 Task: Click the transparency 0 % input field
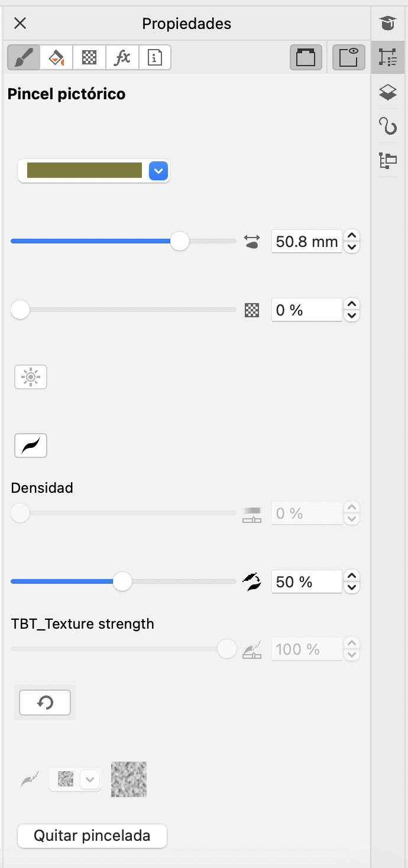[306, 310]
